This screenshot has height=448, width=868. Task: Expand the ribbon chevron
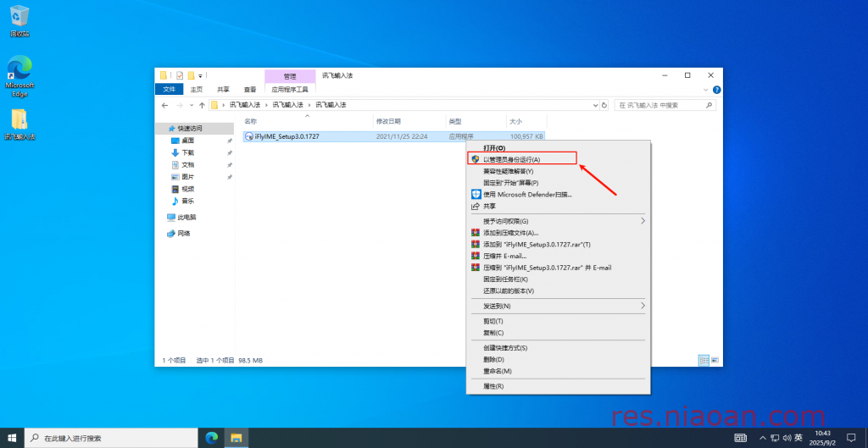(x=706, y=90)
